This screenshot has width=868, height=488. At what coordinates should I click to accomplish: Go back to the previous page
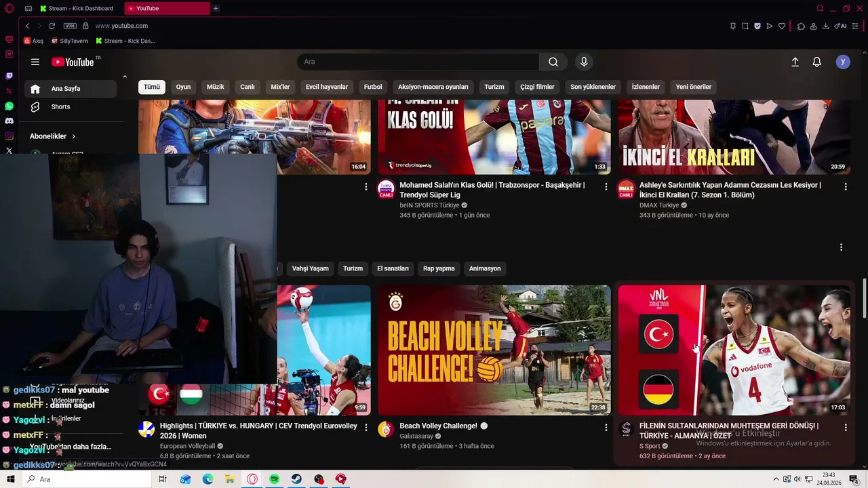[28, 26]
